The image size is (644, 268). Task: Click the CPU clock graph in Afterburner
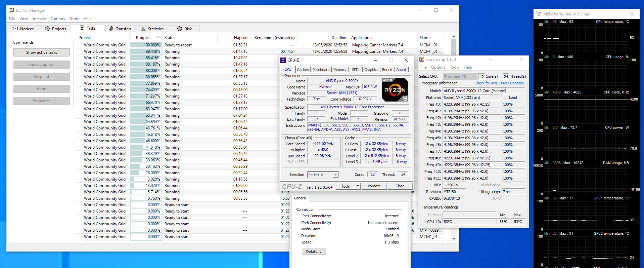(x=586, y=109)
